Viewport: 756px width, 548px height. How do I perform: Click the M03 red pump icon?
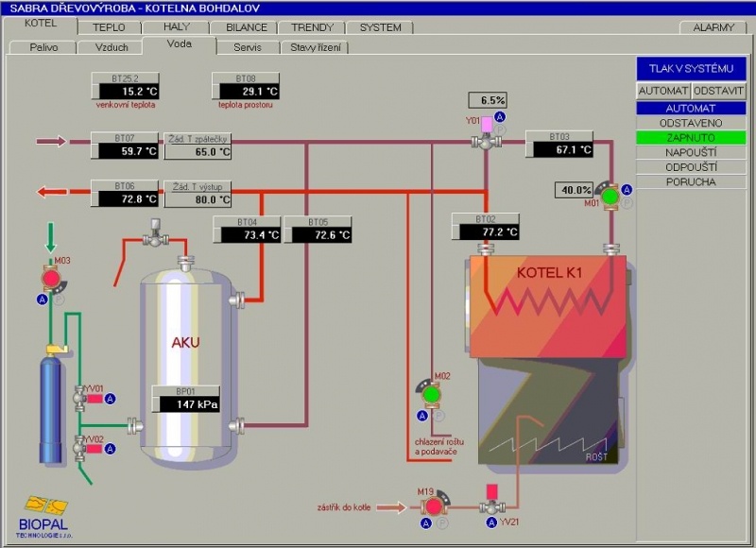point(52,279)
